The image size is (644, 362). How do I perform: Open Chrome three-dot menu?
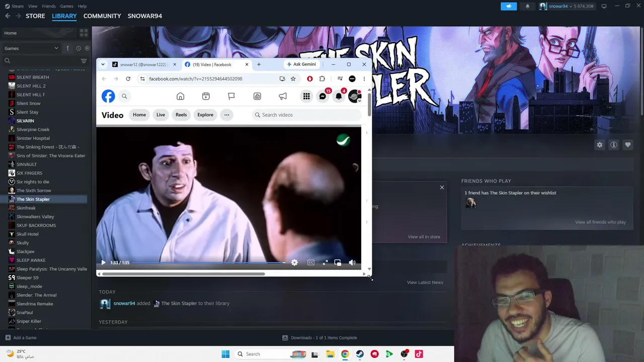364,78
